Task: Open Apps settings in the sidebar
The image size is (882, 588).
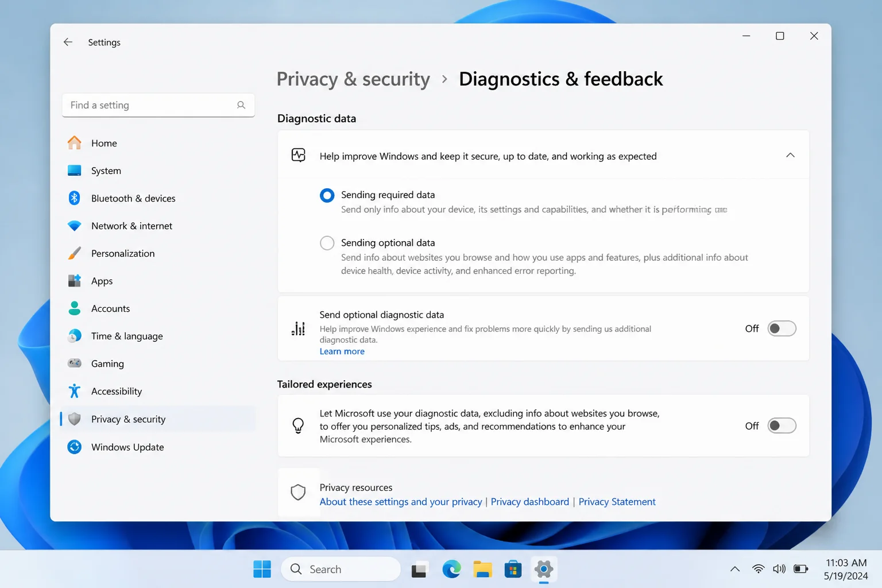Action: point(158,281)
